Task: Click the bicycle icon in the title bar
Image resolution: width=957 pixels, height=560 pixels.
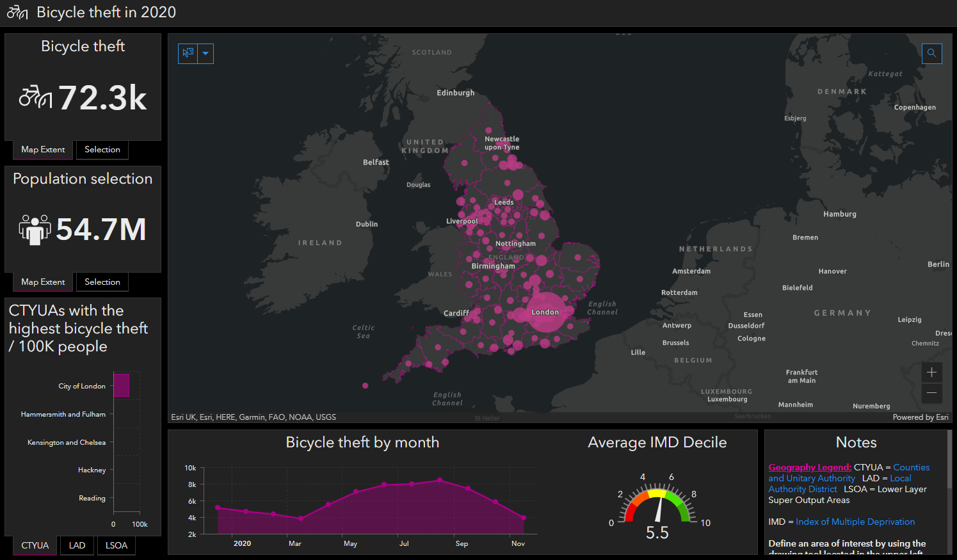Action: pos(17,12)
